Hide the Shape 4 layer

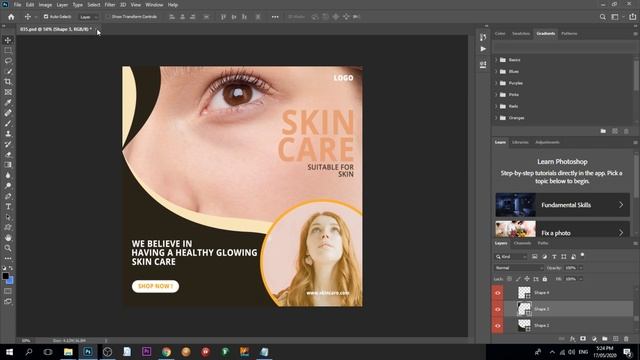pos(498,293)
